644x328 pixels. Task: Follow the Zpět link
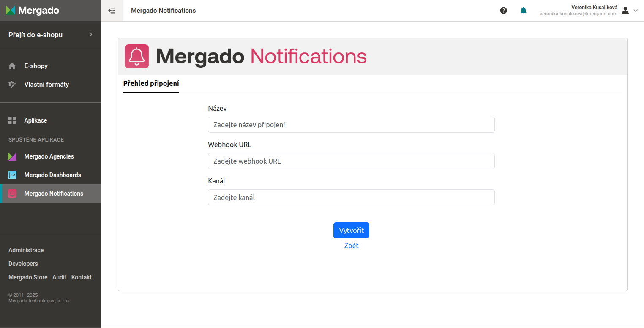point(351,246)
